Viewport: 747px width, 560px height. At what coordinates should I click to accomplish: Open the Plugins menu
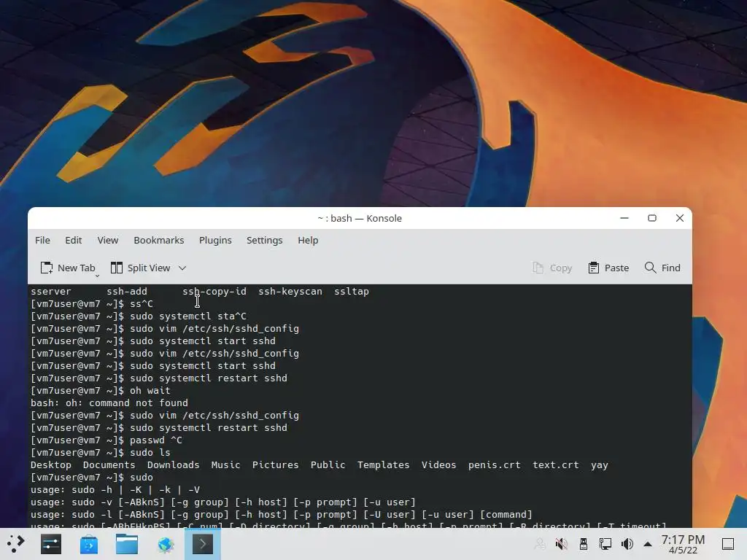click(215, 240)
